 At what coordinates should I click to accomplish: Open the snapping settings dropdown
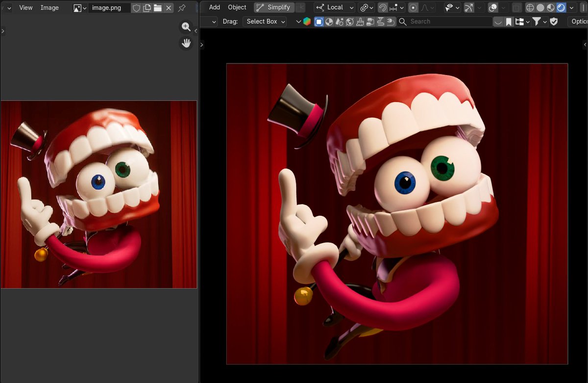click(396, 7)
